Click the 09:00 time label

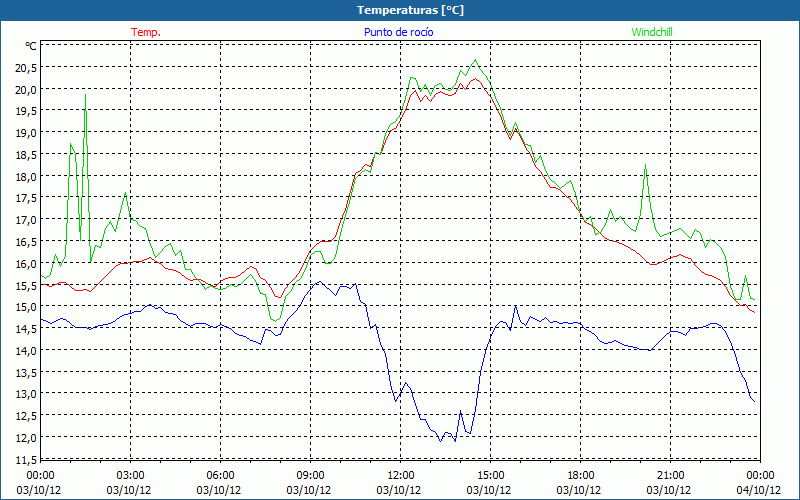click(x=310, y=476)
